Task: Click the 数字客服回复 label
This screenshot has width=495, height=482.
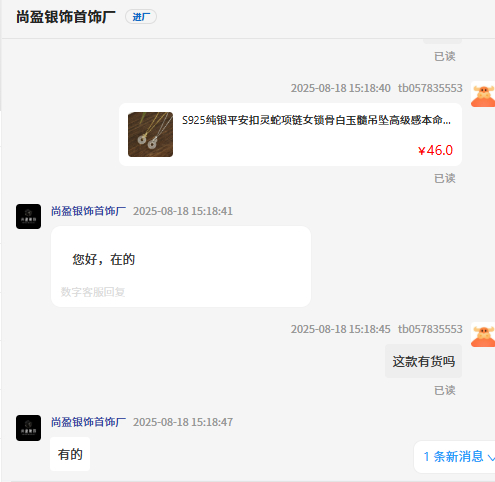Action: [x=93, y=292]
